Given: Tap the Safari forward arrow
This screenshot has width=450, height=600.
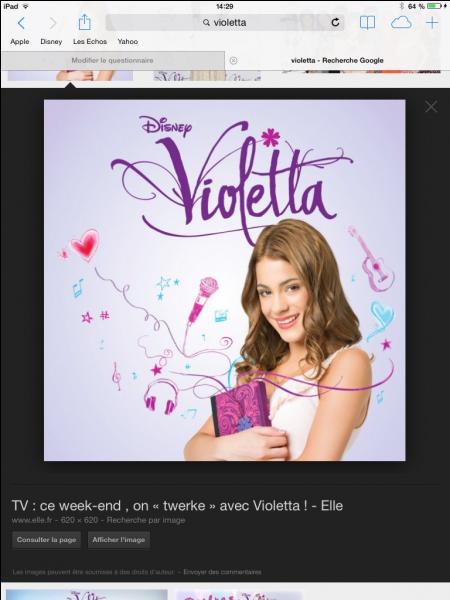Looking at the screenshot, I should tap(53, 23).
